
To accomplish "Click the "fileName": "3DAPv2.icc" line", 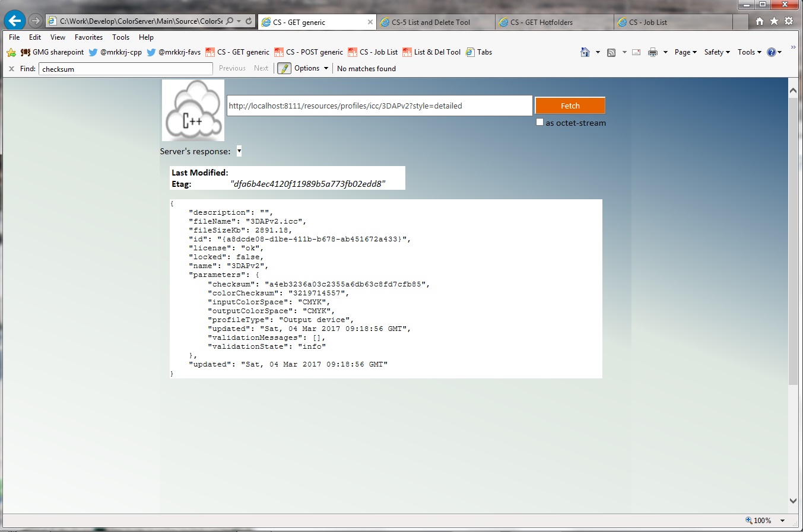I will tap(248, 221).
